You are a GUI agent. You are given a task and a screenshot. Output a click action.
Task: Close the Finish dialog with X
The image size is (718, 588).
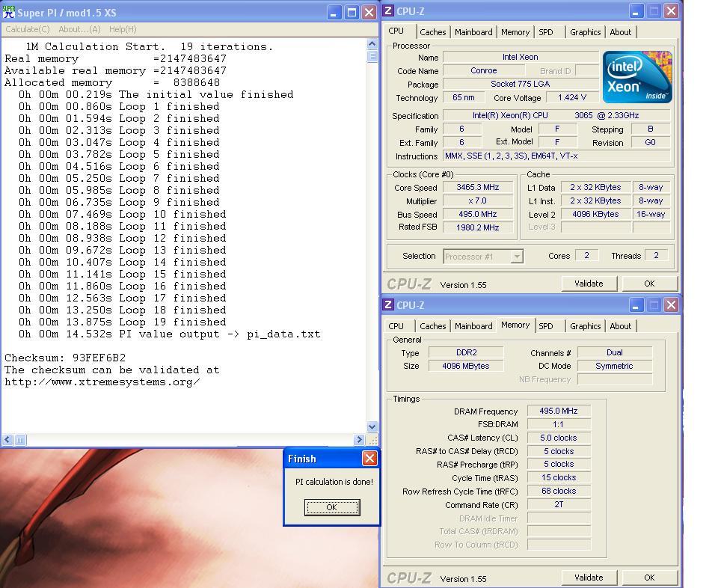369,459
